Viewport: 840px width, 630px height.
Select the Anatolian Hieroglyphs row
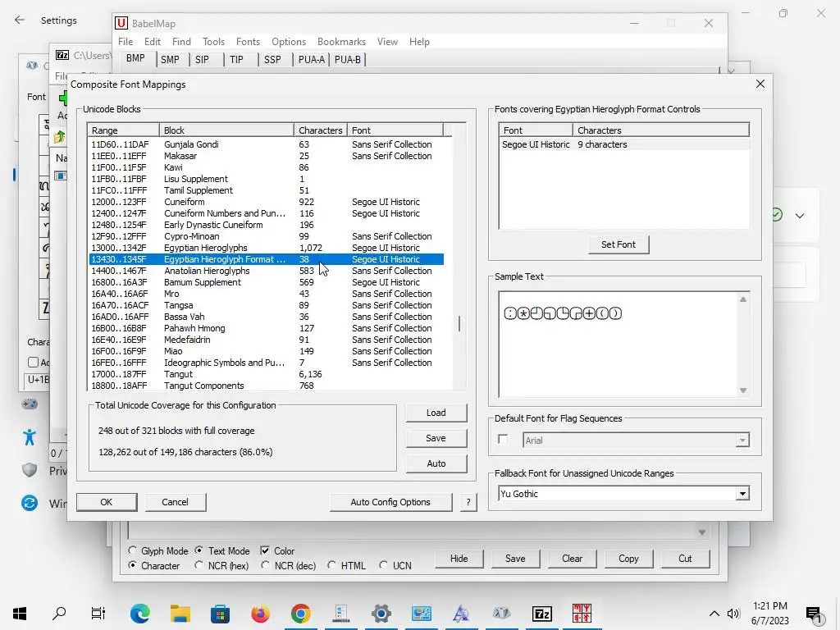(x=266, y=271)
